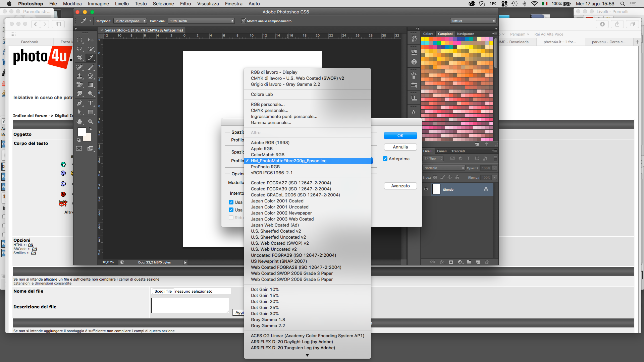Switch to the Canali tab

coord(442,151)
